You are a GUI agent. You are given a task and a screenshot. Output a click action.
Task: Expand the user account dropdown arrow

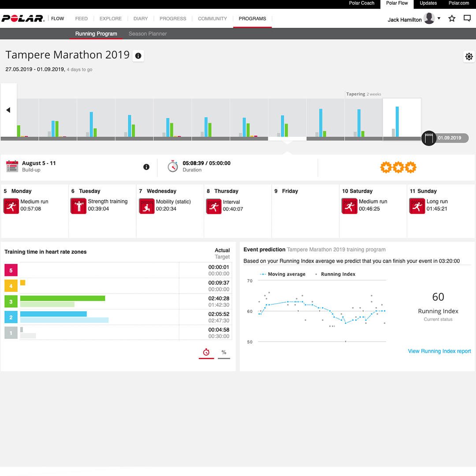point(439,18)
